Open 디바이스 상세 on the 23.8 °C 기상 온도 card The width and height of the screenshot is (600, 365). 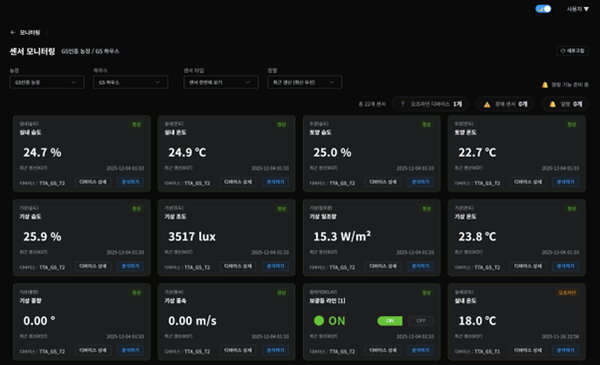tap(528, 266)
